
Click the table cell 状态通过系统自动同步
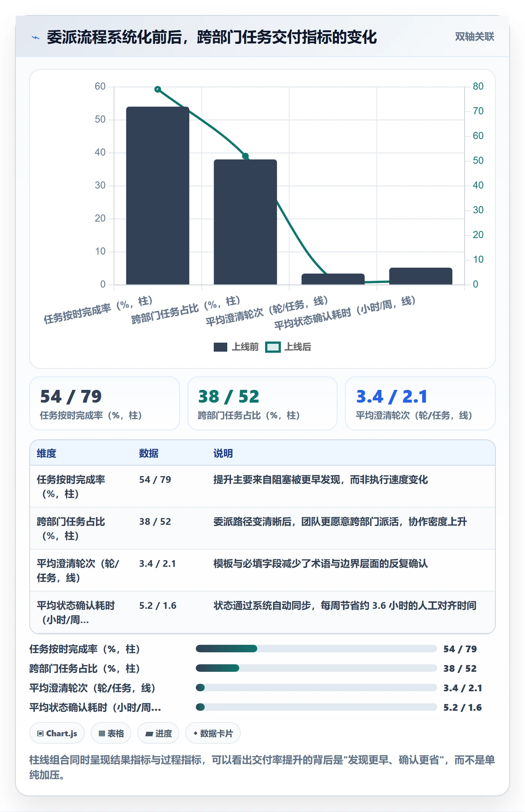(345, 605)
